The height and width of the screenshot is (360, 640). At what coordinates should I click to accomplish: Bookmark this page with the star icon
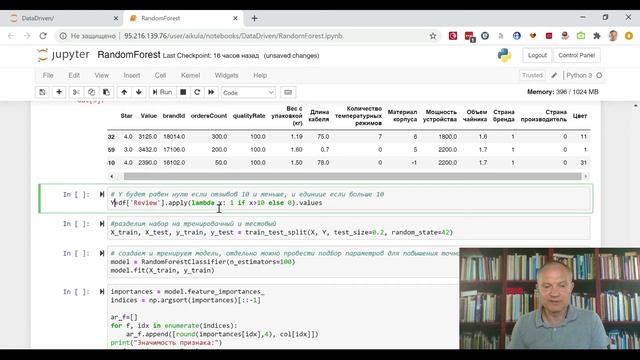click(x=433, y=36)
